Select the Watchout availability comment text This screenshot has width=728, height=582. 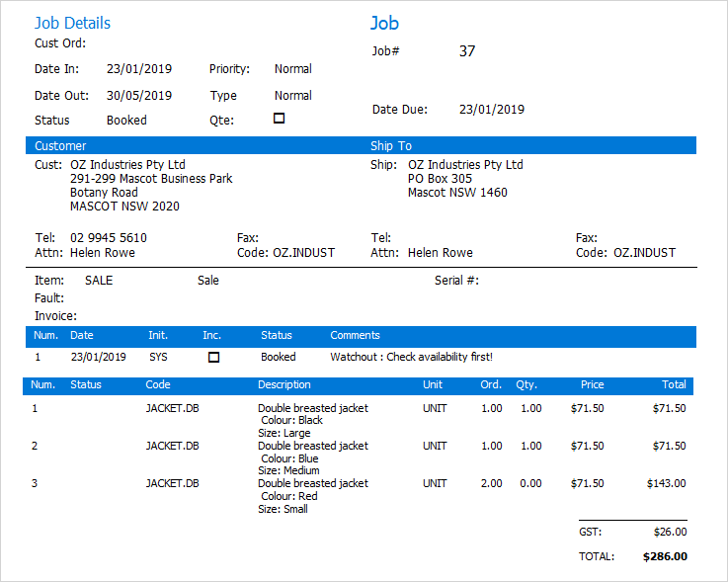point(411,357)
